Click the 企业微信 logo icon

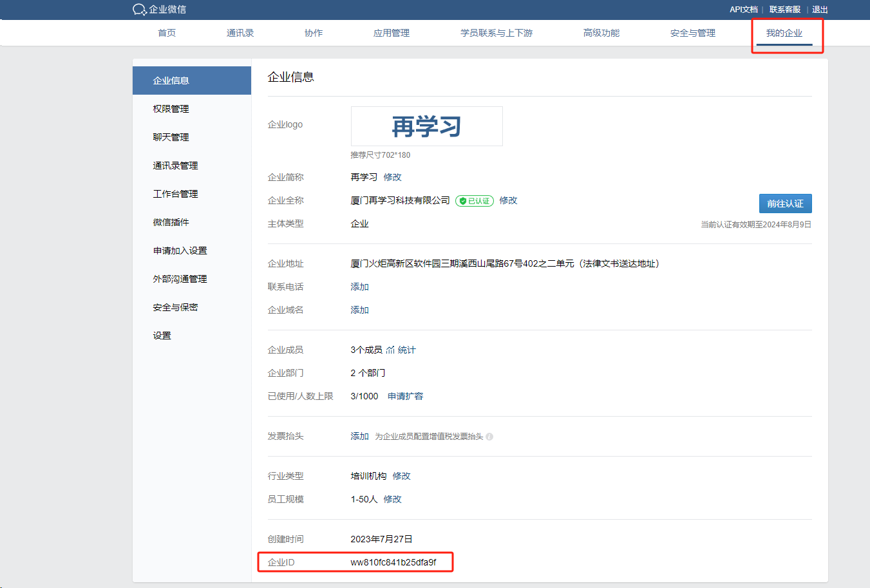(x=140, y=10)
